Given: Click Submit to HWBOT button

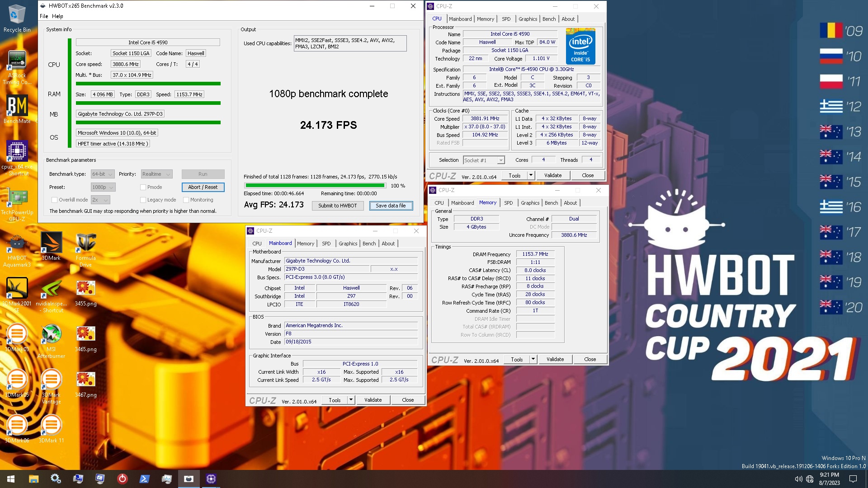Looking at the screenshot, I should (x=337, y=206).
